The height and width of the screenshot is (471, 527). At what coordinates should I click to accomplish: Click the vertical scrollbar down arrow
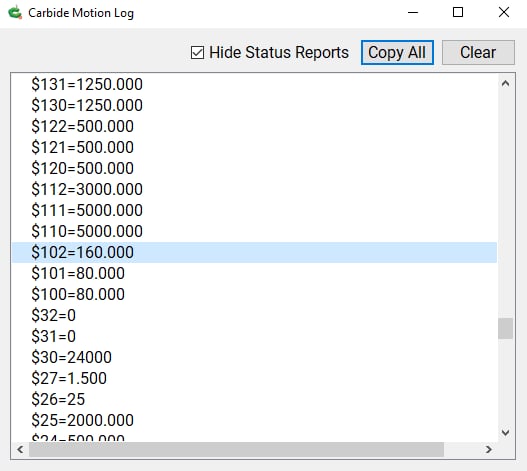pos(505,432)
